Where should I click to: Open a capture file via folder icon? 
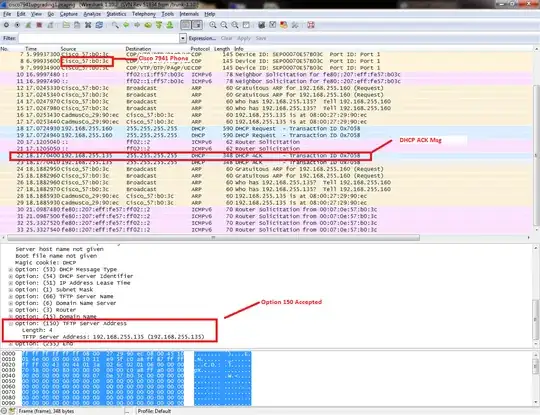(x=66, y=25)
